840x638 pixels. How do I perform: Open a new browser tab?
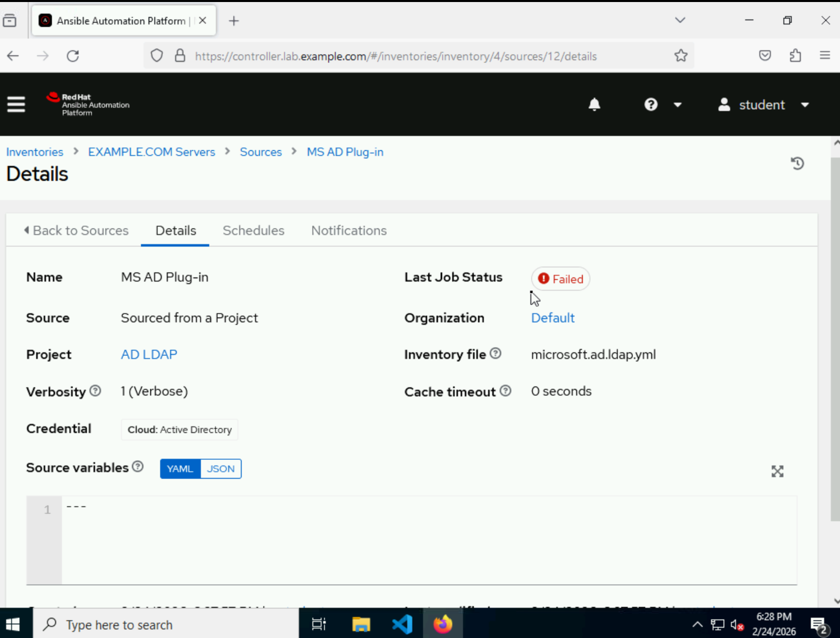pos(233,21)
